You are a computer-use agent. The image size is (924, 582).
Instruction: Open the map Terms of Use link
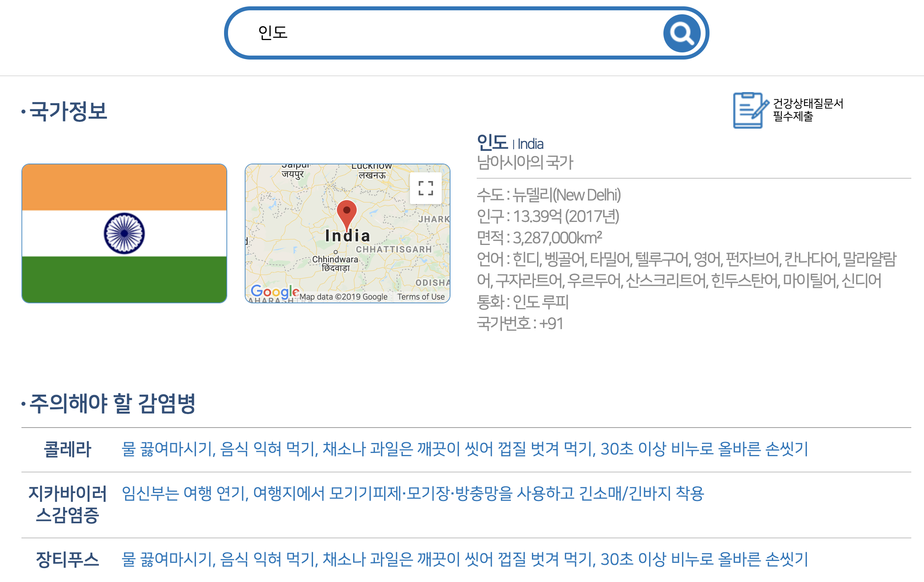coord(421,297)
